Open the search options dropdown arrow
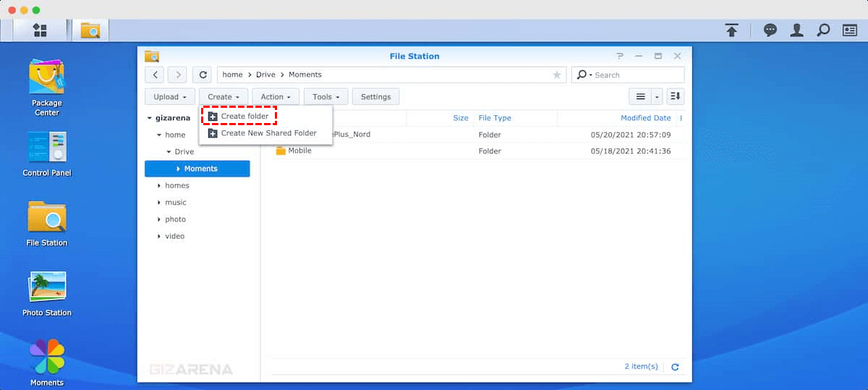 (591, 75)
